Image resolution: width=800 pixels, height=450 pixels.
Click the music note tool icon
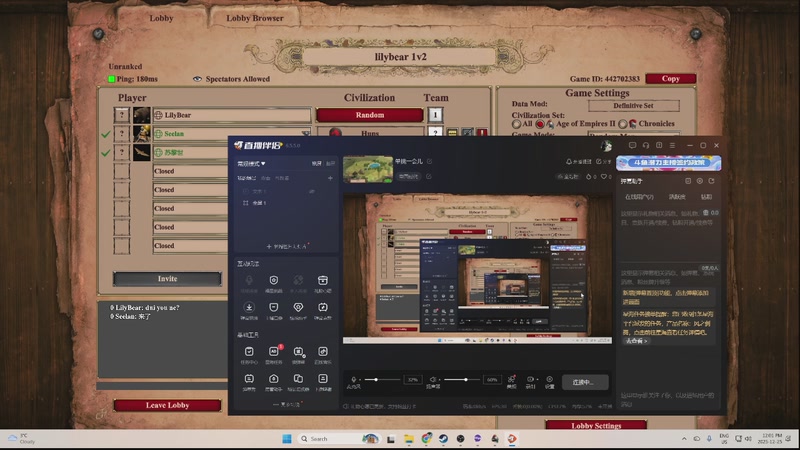[x=322, y=352]
